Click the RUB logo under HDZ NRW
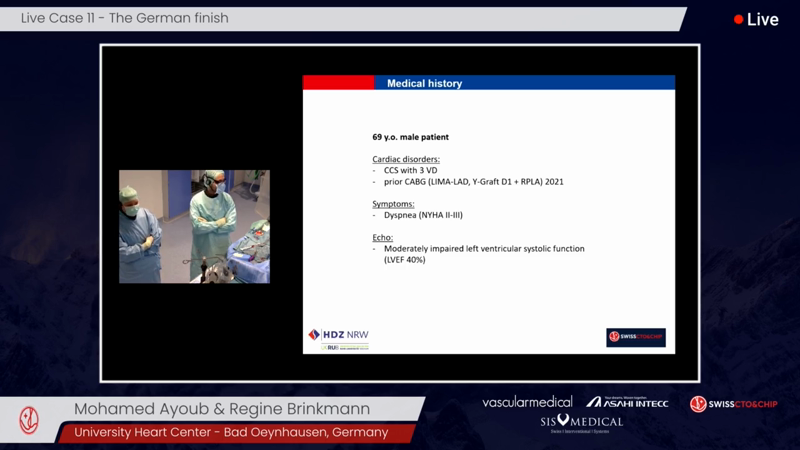The height and width of the screenshot is (450, 800). click(344, 347)
